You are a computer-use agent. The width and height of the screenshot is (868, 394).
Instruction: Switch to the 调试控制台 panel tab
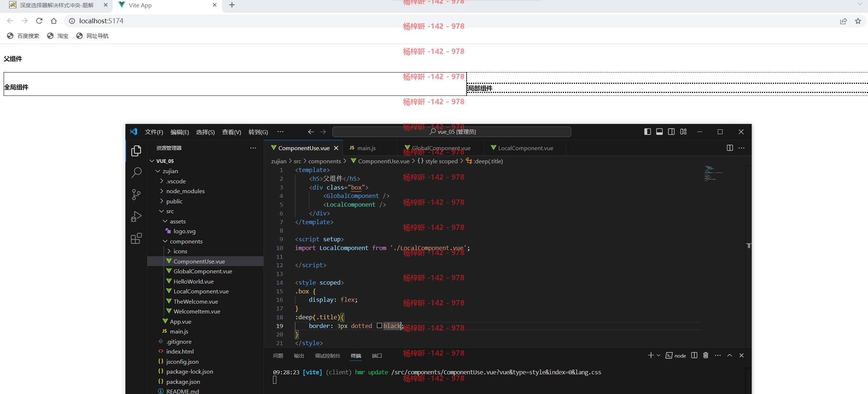pos(327,356)
